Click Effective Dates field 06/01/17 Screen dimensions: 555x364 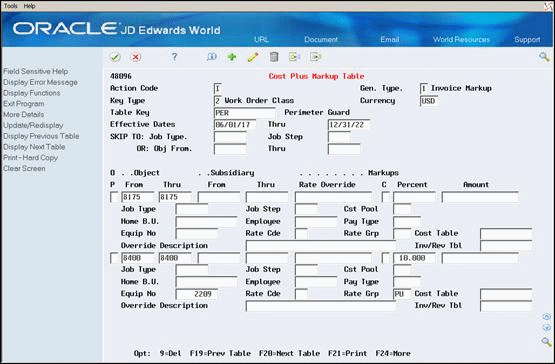point(235,125)
